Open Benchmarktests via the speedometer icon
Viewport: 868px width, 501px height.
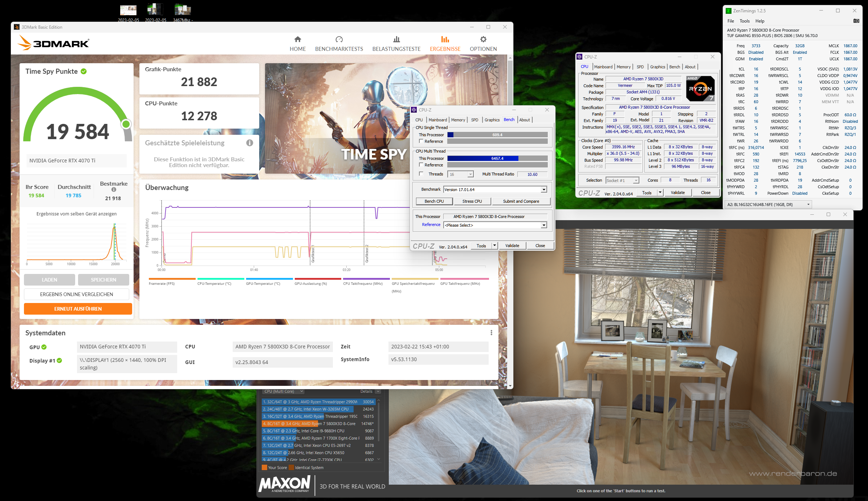coord(339,39)
